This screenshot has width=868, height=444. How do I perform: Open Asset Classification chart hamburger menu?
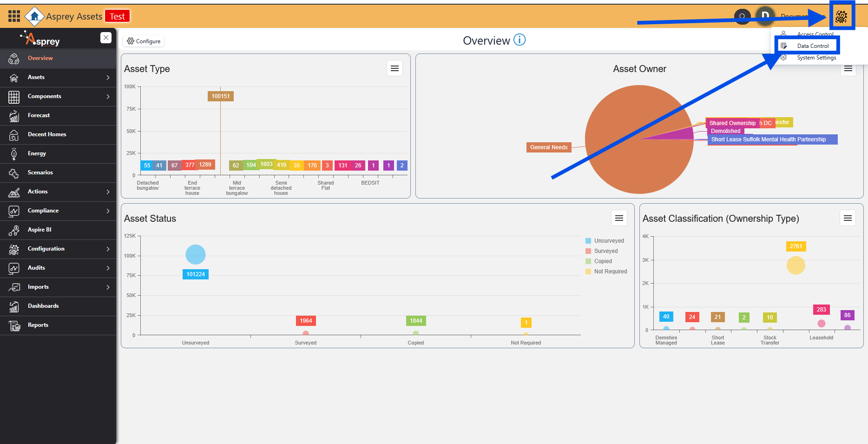pyautogui.click(x=848, y=218)
